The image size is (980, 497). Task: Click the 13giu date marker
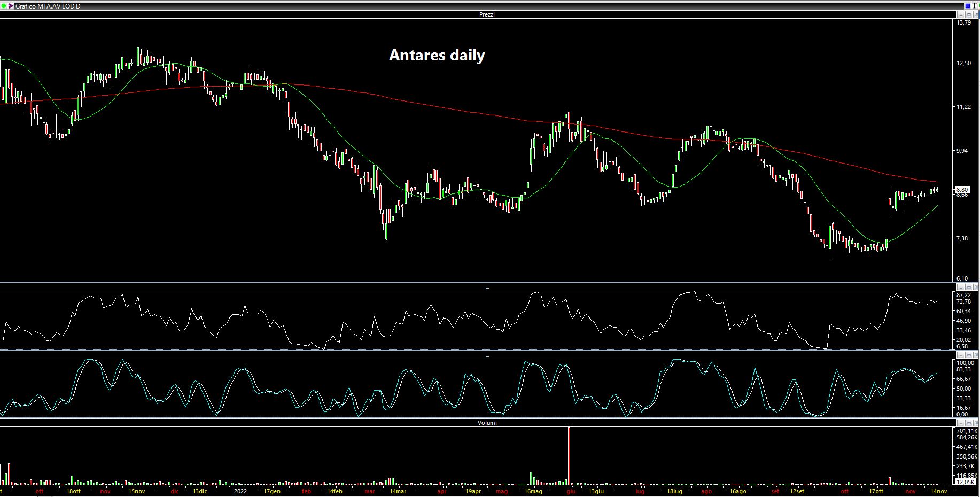596,491
